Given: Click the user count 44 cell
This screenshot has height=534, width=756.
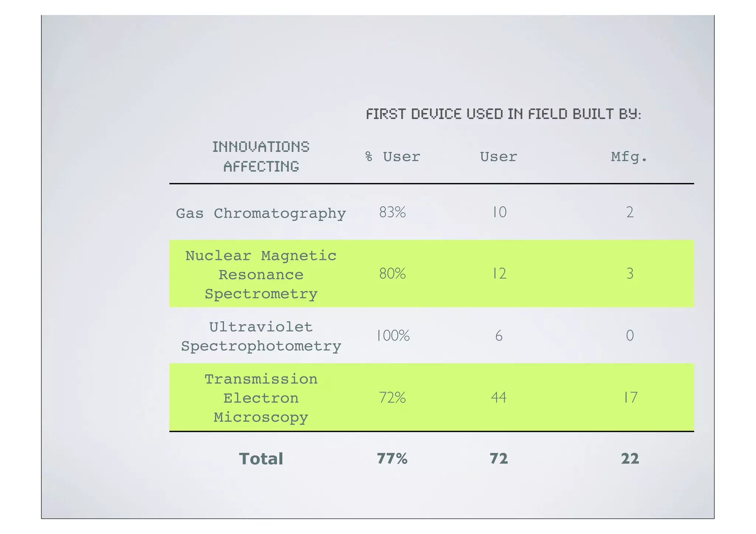Looking at the screenshot, I should coord(499,397).
